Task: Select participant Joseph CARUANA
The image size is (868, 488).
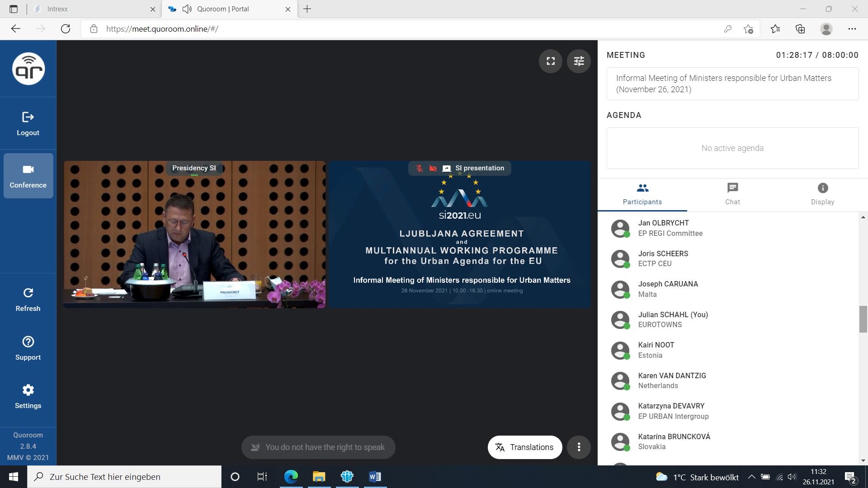Action: tap(668, 289)
